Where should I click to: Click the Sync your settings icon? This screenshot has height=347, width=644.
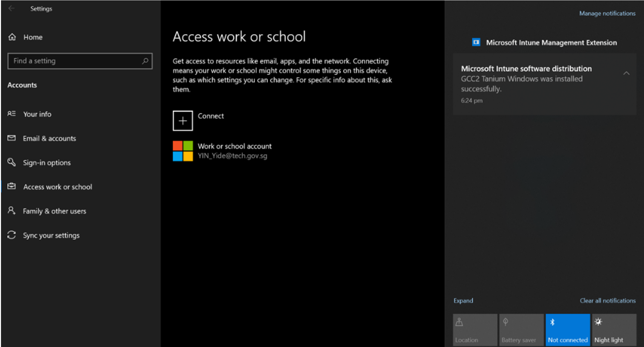point(11,235)
